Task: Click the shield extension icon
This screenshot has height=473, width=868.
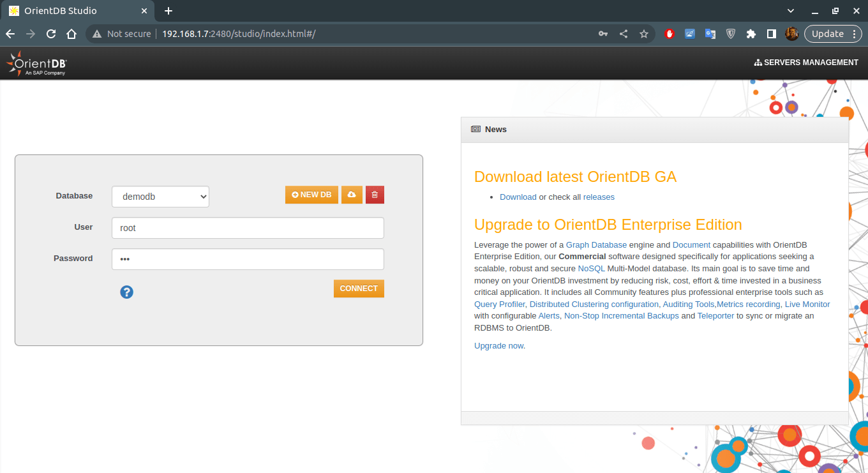Action: coord(731,34)
